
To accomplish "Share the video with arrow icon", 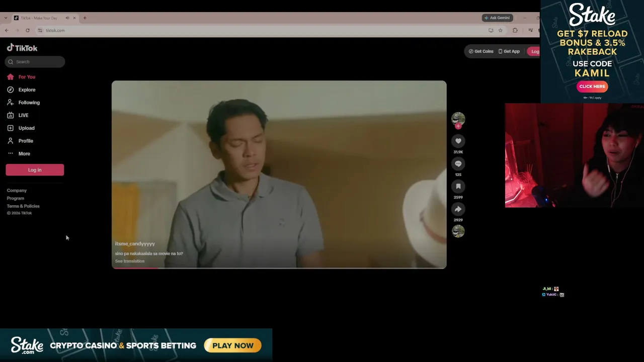I will [458, 209].
